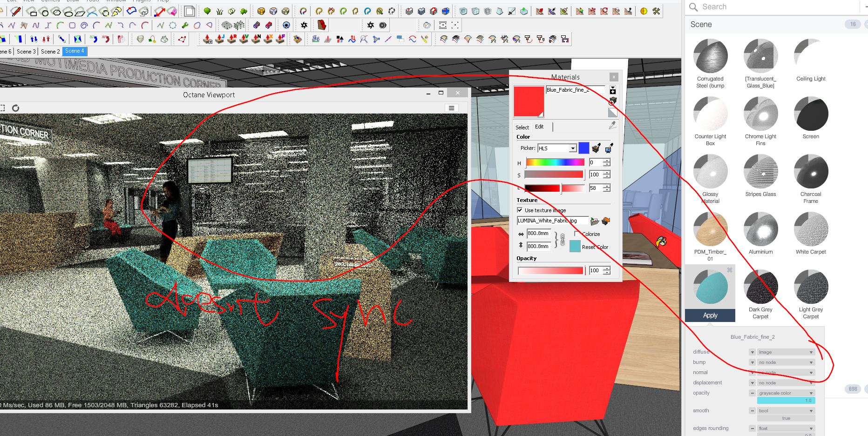Collapse the opacity node section
Screen dimensions: 868x436
(x=752, y=393)
